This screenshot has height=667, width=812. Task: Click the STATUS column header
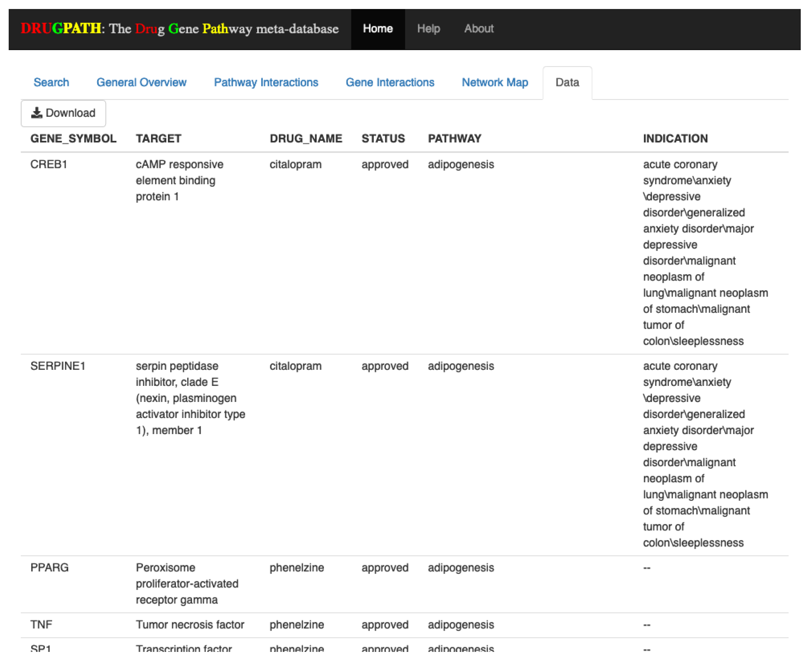[x=383, y=139]
